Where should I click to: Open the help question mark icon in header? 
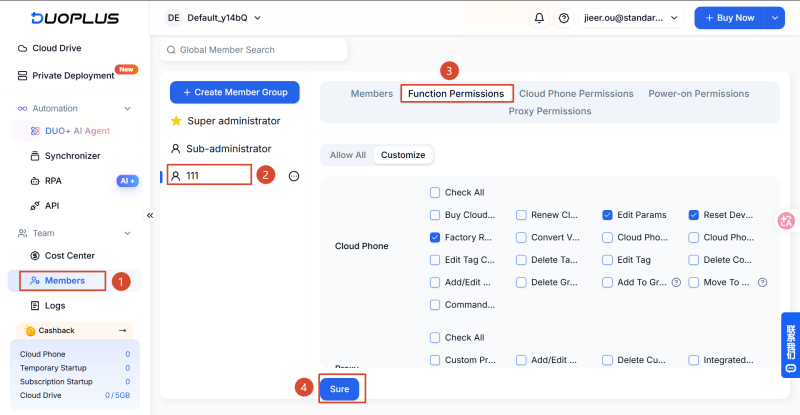564,18
